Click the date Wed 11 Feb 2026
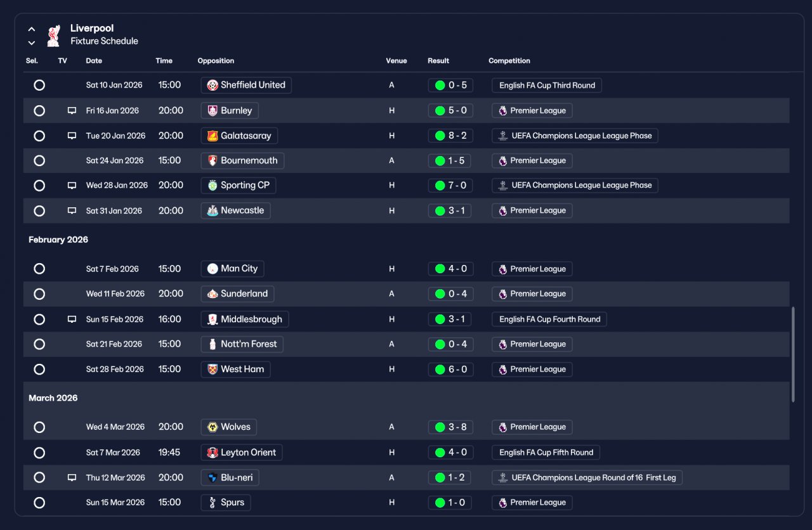The width and height of the screenshot is (812, 530). click(115, 294)
